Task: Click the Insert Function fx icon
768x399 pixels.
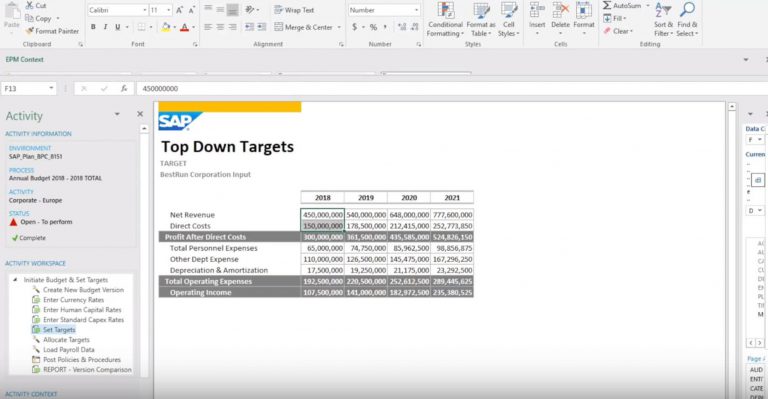Action: coord(124,89)
